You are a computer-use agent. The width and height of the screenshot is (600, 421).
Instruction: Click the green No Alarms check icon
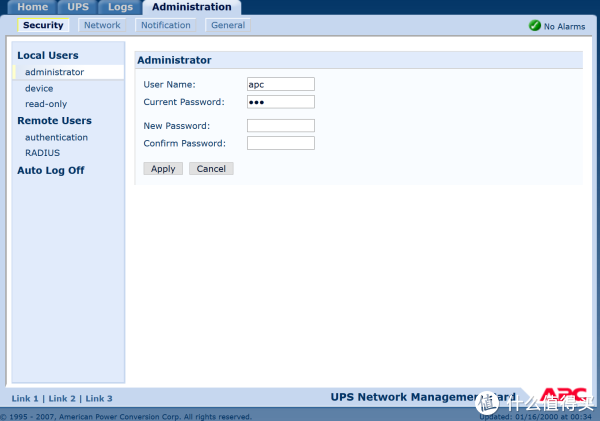coord(535,26)
